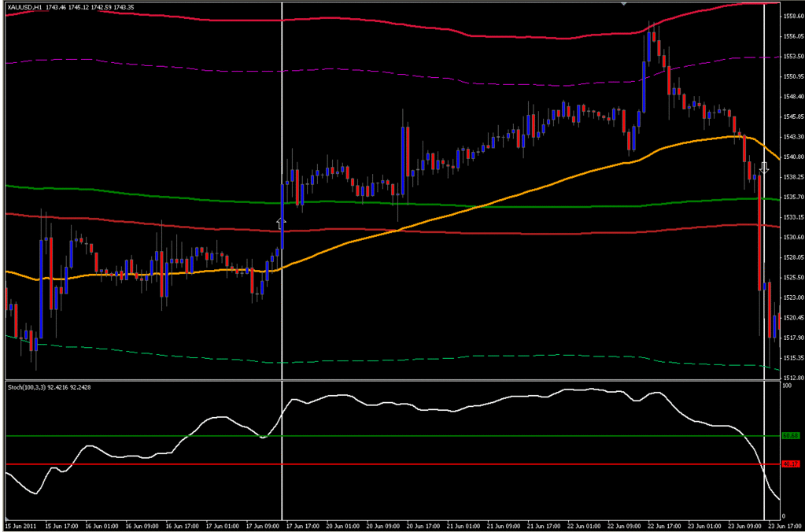Click the 1550.95 price label
The height and width of the screenshot is (532, 805).
[x=792, y=76]
